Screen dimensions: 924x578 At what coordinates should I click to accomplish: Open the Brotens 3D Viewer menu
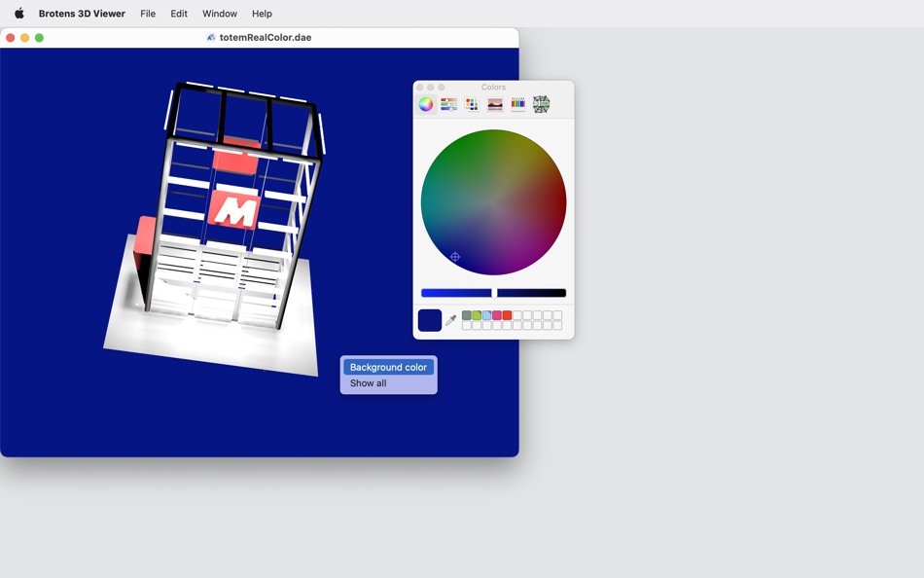(82, 13)
